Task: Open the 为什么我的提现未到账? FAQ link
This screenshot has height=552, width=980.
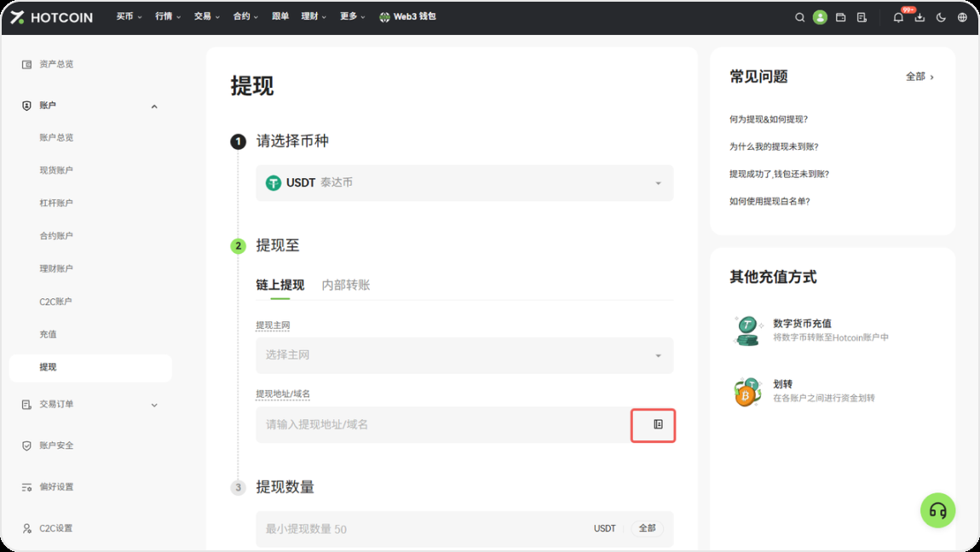Action: pos(774,147)
